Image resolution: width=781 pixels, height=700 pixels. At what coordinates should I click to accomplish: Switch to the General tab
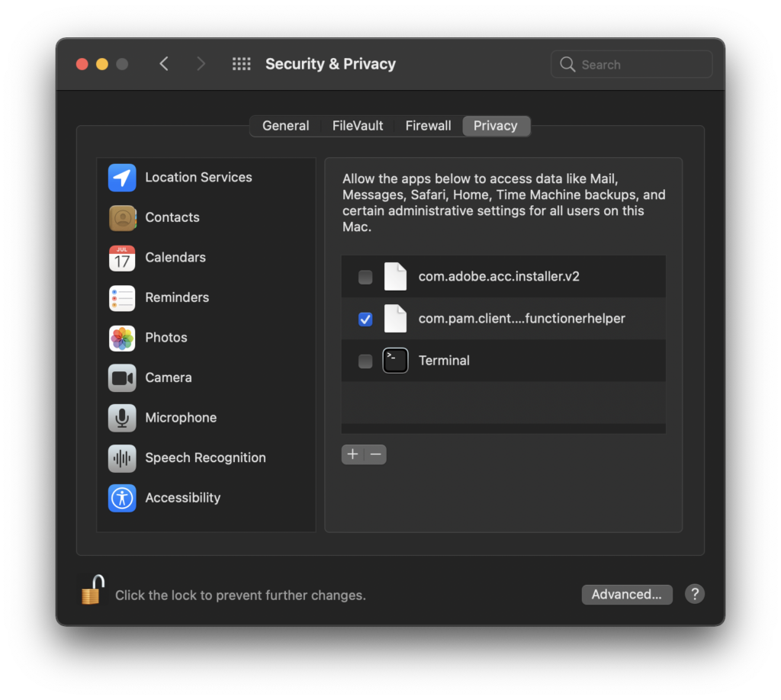coord(285,126)
